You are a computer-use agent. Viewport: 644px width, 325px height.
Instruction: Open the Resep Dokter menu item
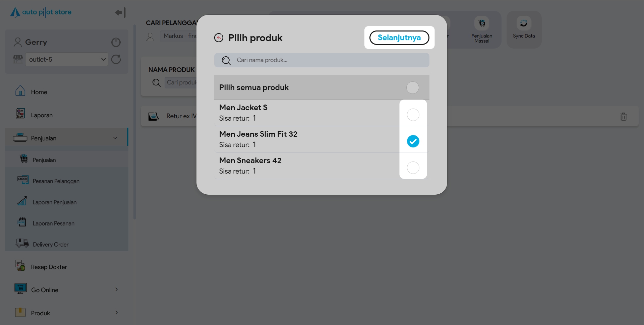[49, 267]
